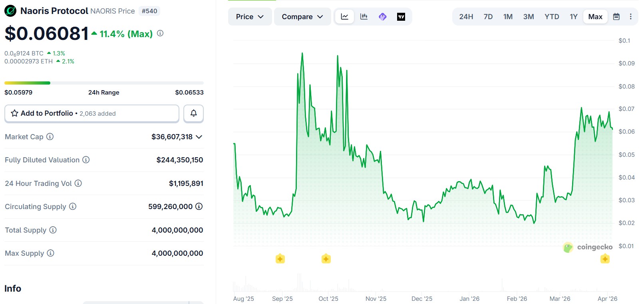This screenshot has height=304, width=644.
Task: Switch to candlestick chart icon
Action: point(364,17)
